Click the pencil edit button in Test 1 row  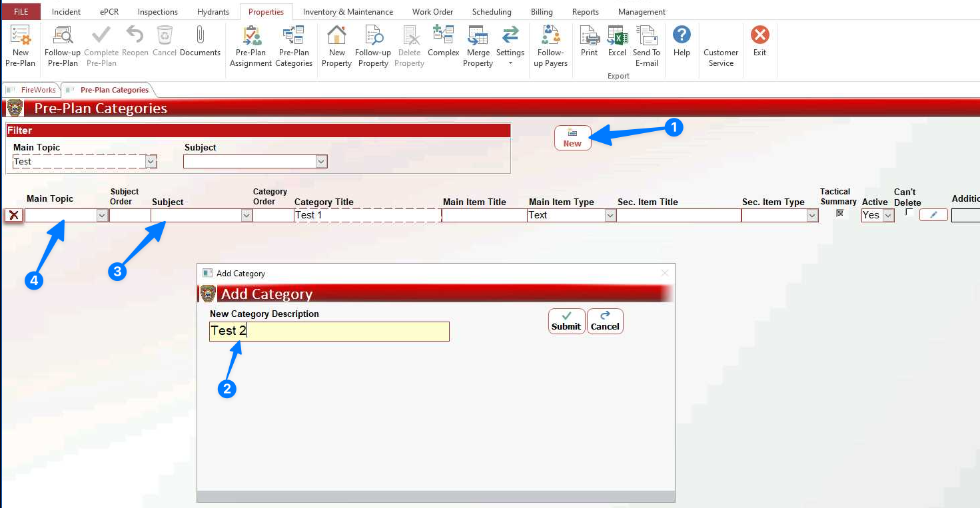point(933,214)
